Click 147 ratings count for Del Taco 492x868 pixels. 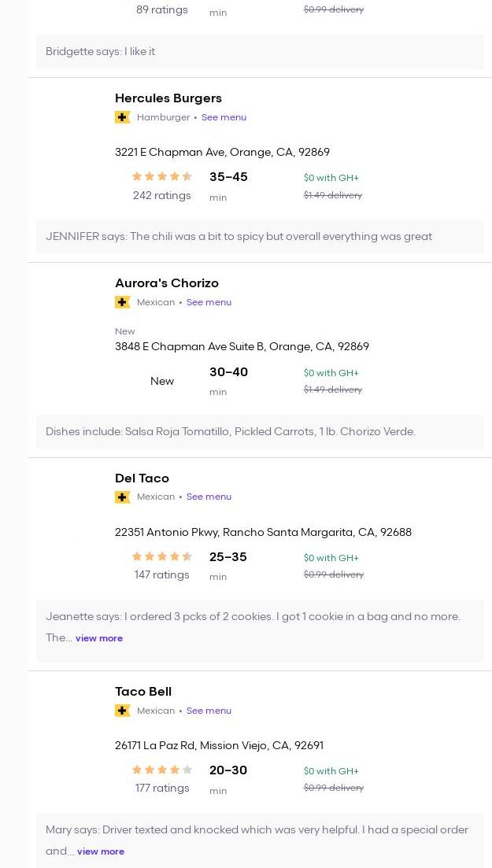(x=162, y=575)
